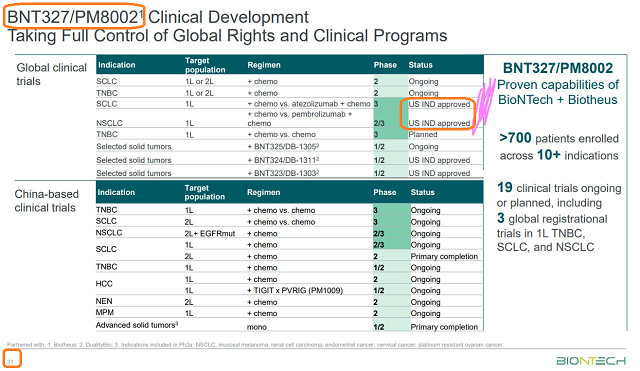The image size is (640, 371).
Task: Click the '+ BNT323/DB-1303' regimen cell
Action: pos(283,173)
